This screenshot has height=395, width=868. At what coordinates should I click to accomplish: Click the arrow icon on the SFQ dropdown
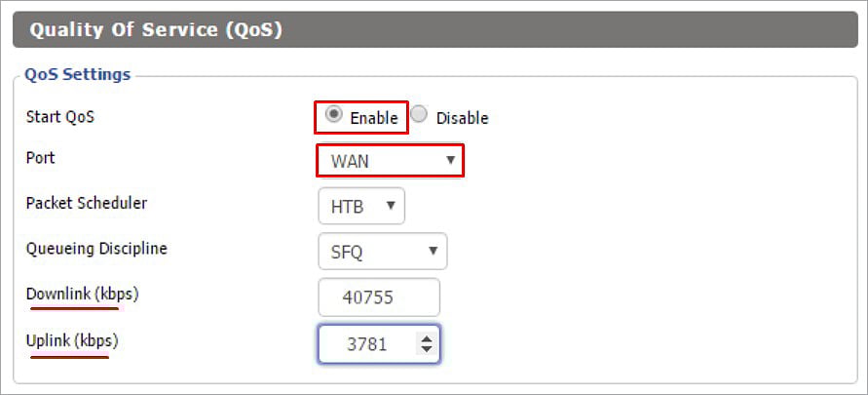coord(433,251)
